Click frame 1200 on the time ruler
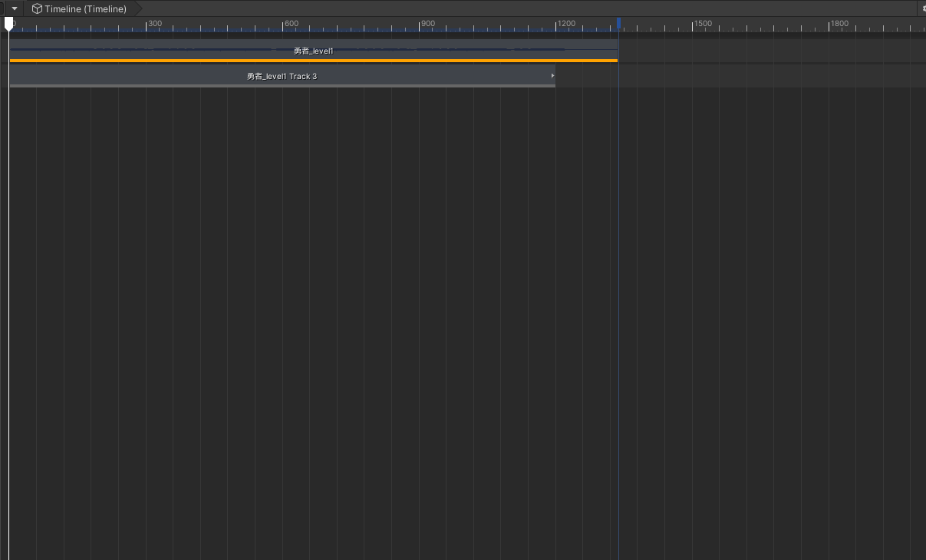Screen dimensions: 926x560 tap(566, 24)
